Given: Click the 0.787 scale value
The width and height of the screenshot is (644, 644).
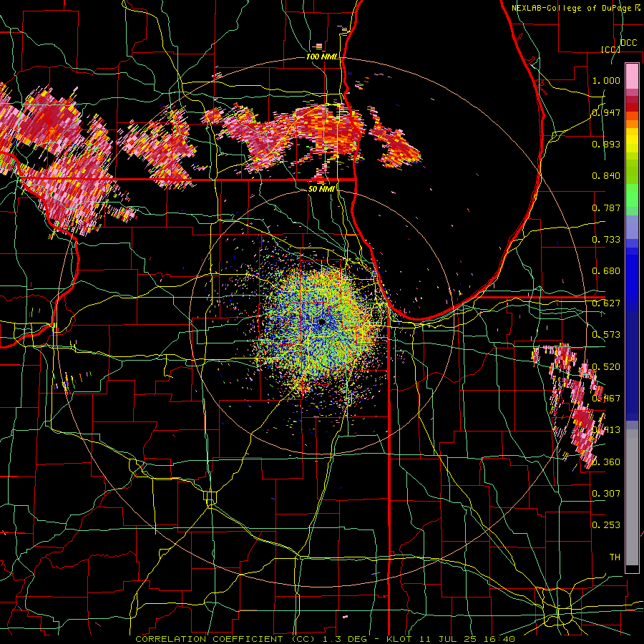Looking at the screenshot, I should coord(606,208).
